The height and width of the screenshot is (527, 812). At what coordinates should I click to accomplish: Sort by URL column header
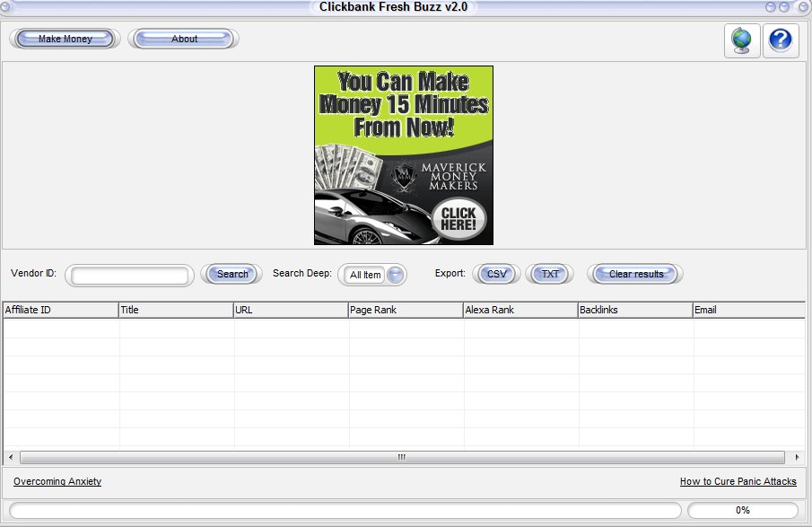291,310
